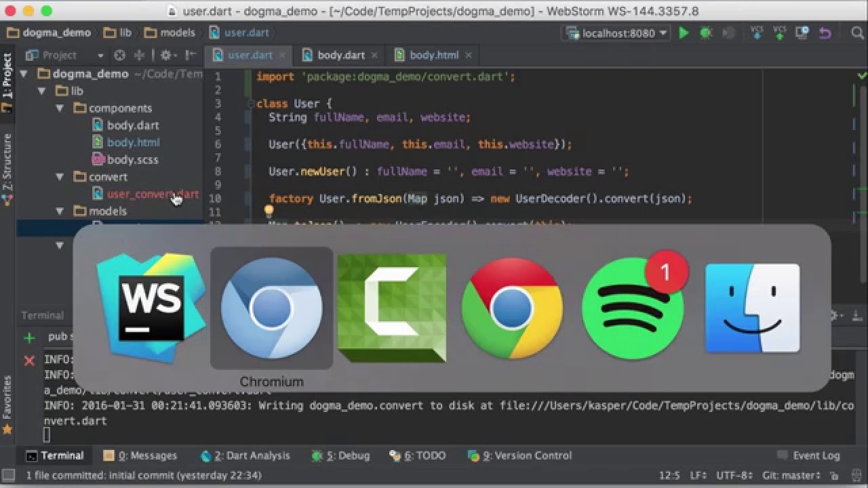Screen dimensions: 868x488
Task: Select Chromium in the app switcher
Action: [271, 308]
